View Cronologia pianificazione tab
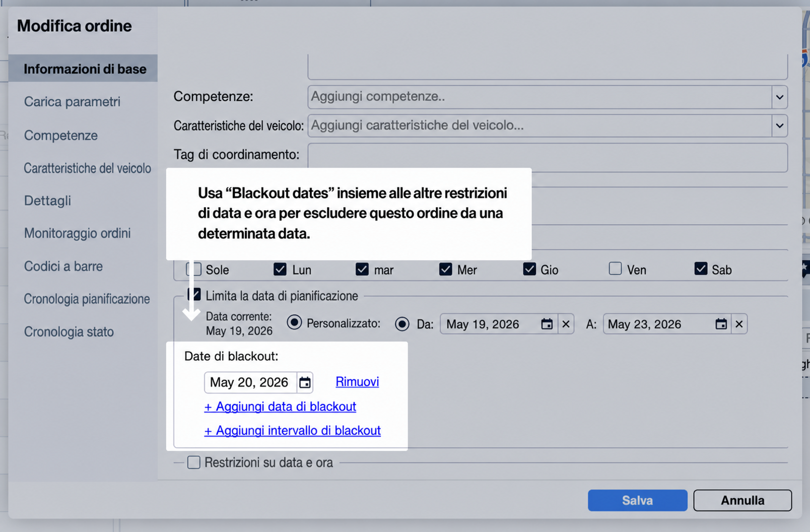Image resolution: width=810 pixels, height=532 pixels. click(x=87, y=299)
